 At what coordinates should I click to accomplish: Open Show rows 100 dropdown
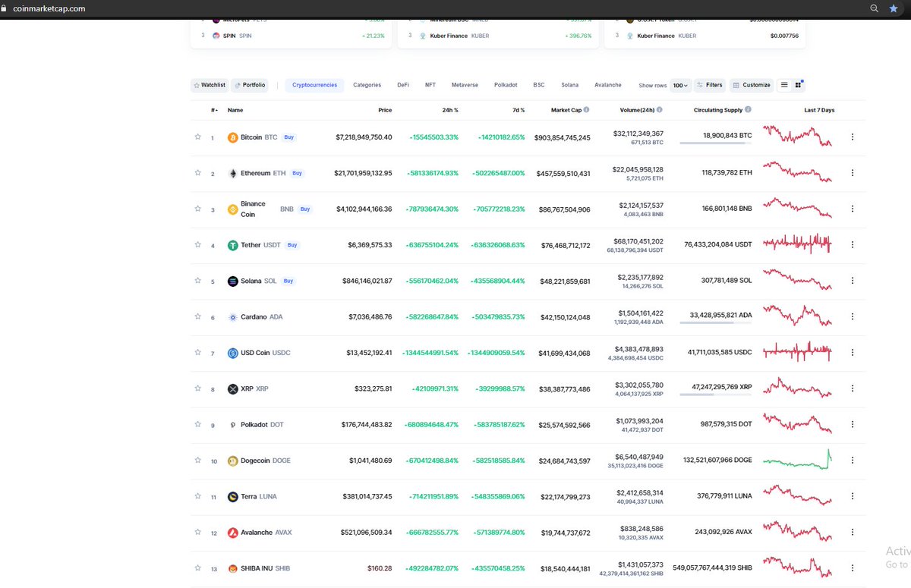tap(681, 86)
